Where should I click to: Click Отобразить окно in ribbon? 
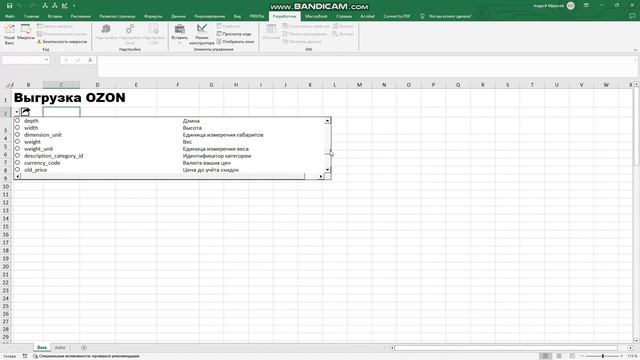tap(235, 42)
